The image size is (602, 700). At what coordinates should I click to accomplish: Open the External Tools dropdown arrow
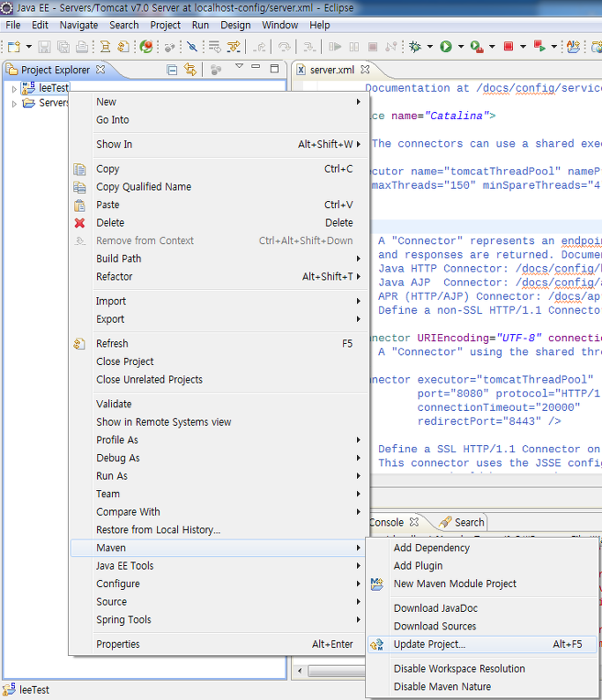click(492, 47)
